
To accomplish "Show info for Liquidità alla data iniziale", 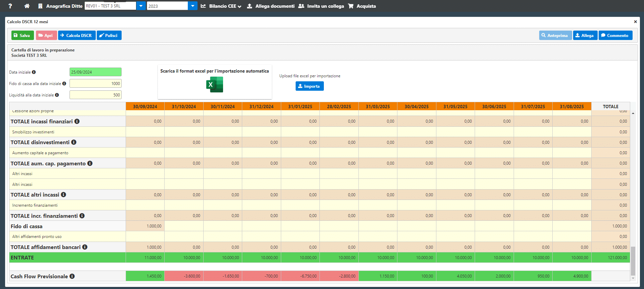I will tap(57, 95).
